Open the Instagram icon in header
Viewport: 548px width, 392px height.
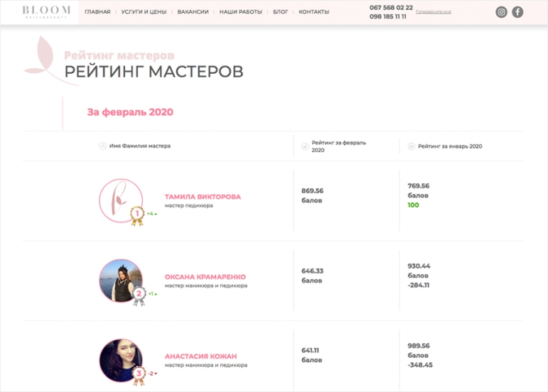pyautogui.click(x=501, y=12)
